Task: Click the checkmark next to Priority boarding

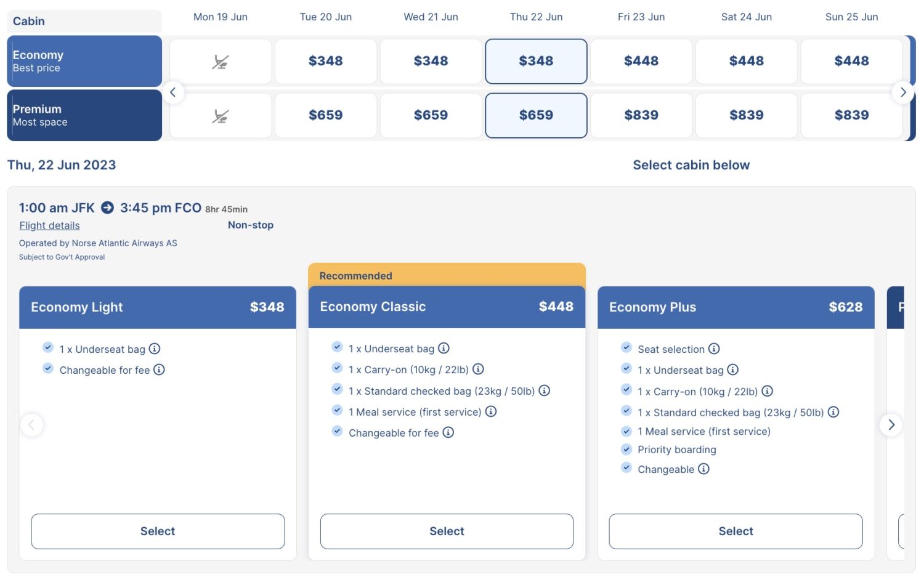Action: pos(626,448)
